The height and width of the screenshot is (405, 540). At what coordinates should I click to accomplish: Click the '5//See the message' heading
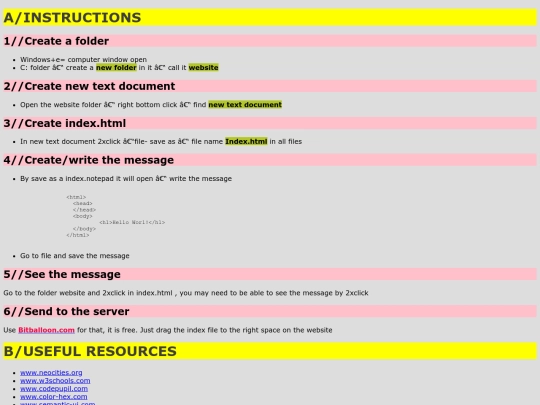tap(270, 274)
